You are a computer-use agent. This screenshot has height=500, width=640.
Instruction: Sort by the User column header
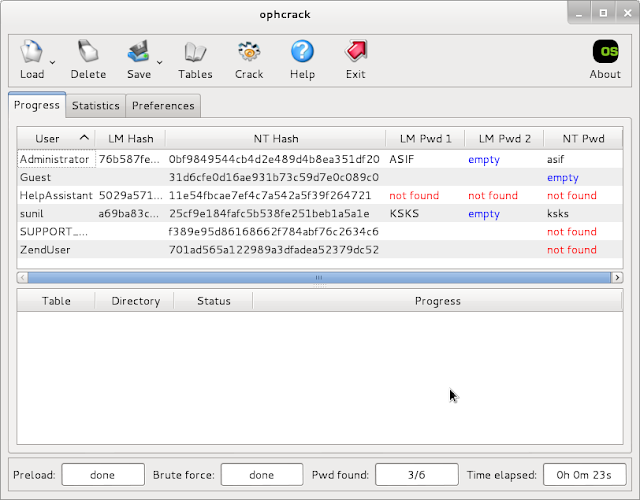pos(56,139)
